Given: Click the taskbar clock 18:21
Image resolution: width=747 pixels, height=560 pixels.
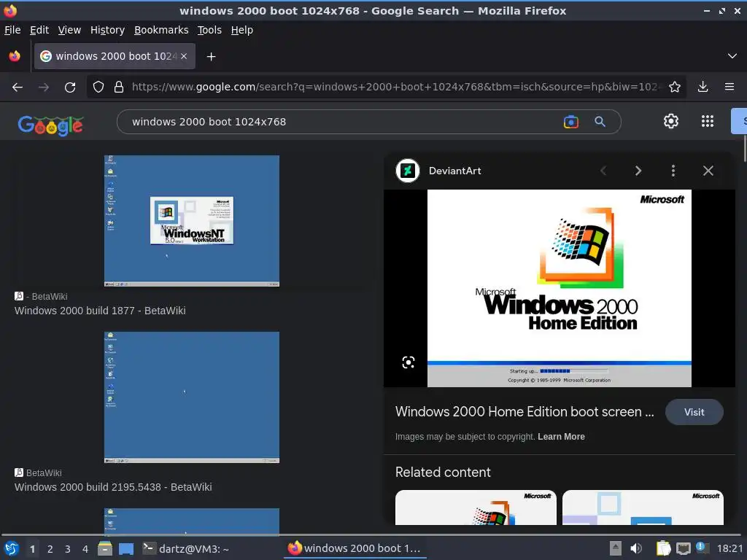Looking at the screenshot, I should coord(729,548).
